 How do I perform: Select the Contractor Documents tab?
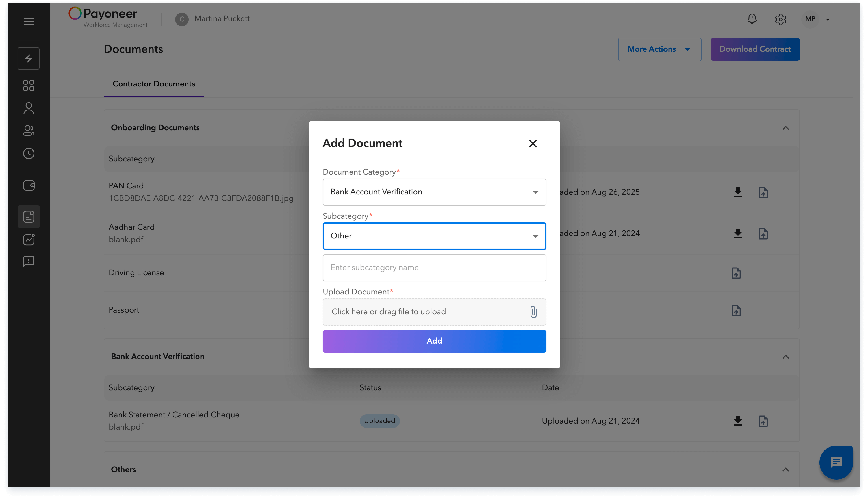[154, 84]
